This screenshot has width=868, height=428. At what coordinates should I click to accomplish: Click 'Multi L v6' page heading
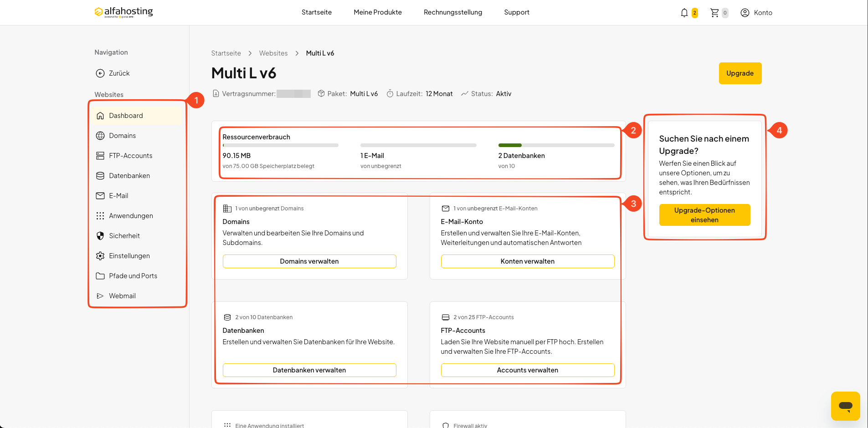click(x=244, y=73)
